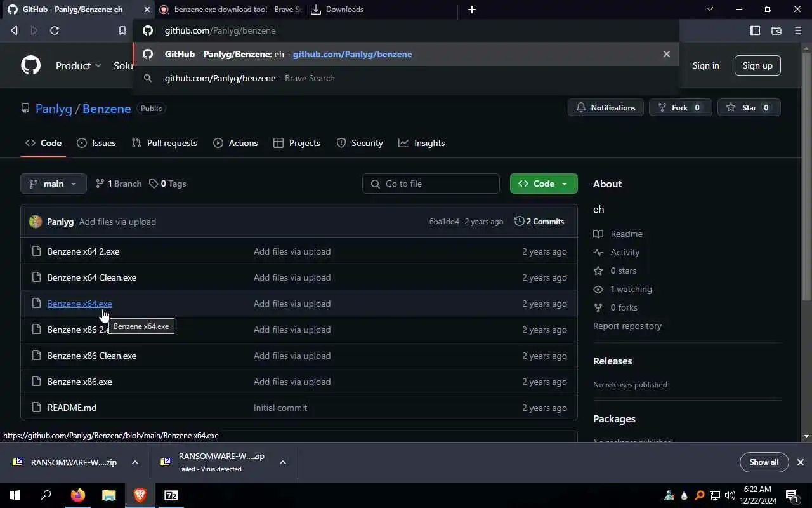
Task: Open the Windows Start menu
Action: tap(15, 495)
